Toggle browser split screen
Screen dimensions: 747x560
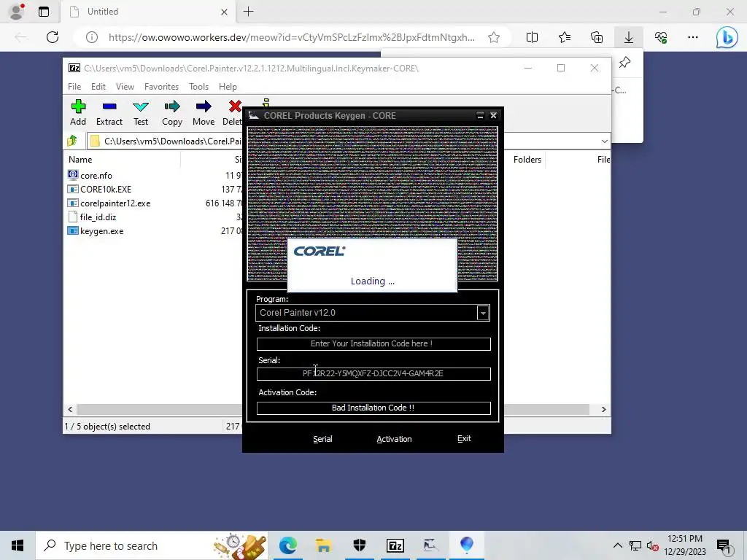click(532, 37)
